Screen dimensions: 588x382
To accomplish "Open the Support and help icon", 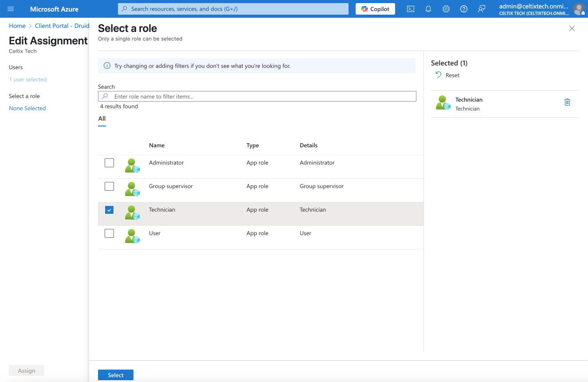I will click(x=464, y=9).
